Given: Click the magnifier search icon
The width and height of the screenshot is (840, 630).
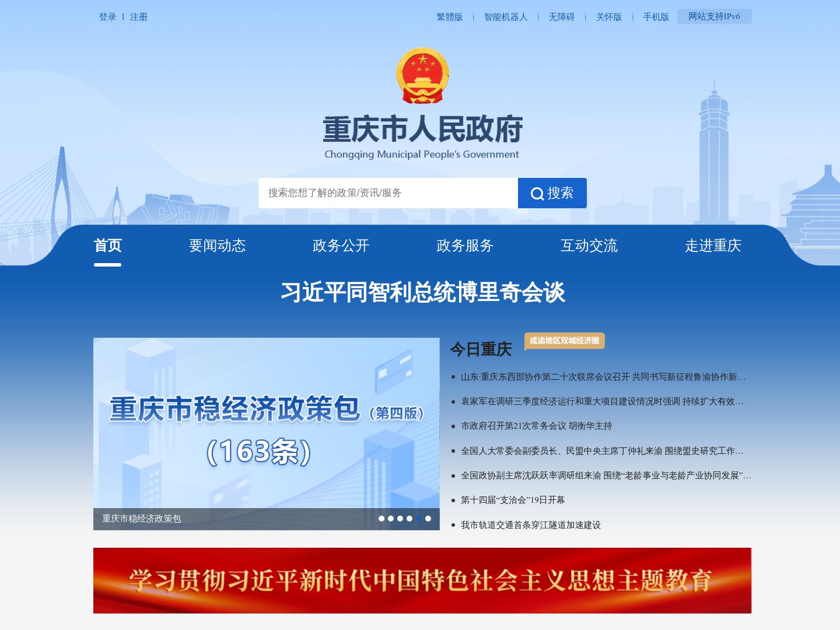Looking at the screenshot, I should [537, 194].
